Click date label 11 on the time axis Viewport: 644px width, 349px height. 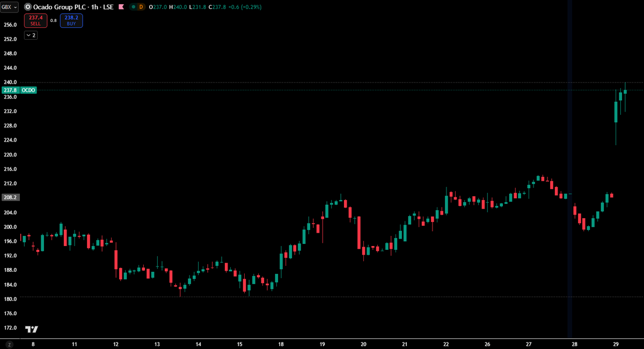[x=75, y=344]
